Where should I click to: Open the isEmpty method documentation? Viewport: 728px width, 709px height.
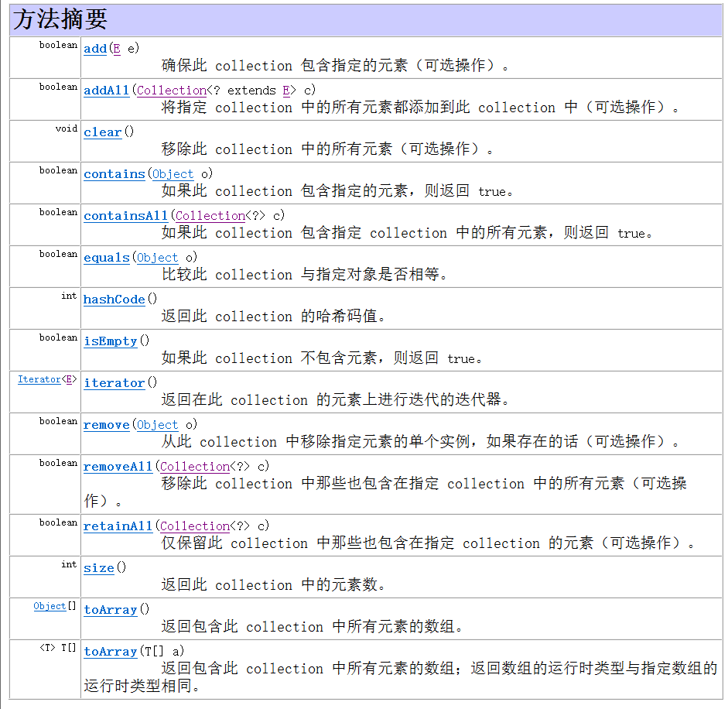tap(110, 341)
